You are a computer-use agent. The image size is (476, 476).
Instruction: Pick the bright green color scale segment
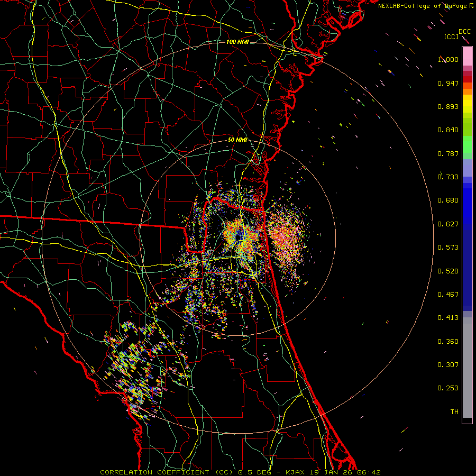click(x=467, y=144)
